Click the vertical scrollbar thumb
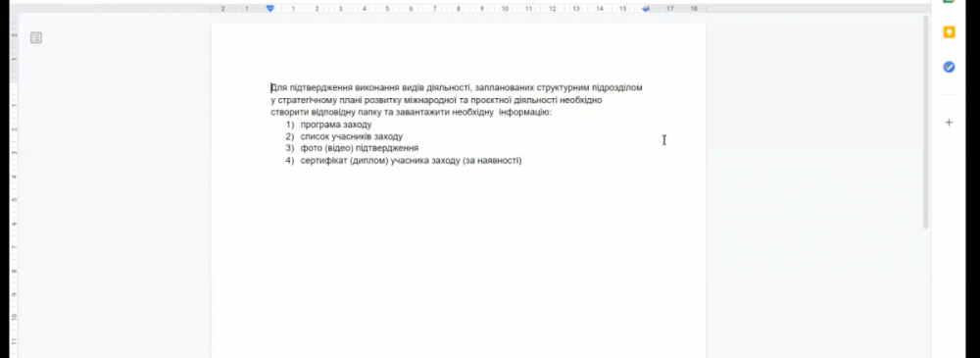The height and width of the screenshot is (358, 980). point(926,122)
